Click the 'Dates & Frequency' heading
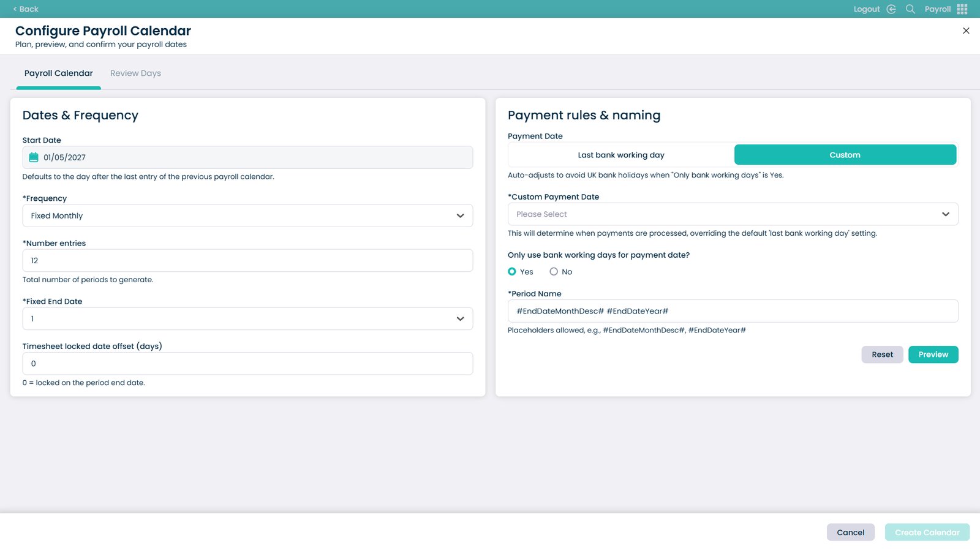This screenshot has height=551, width=980. tap(80, 115)
